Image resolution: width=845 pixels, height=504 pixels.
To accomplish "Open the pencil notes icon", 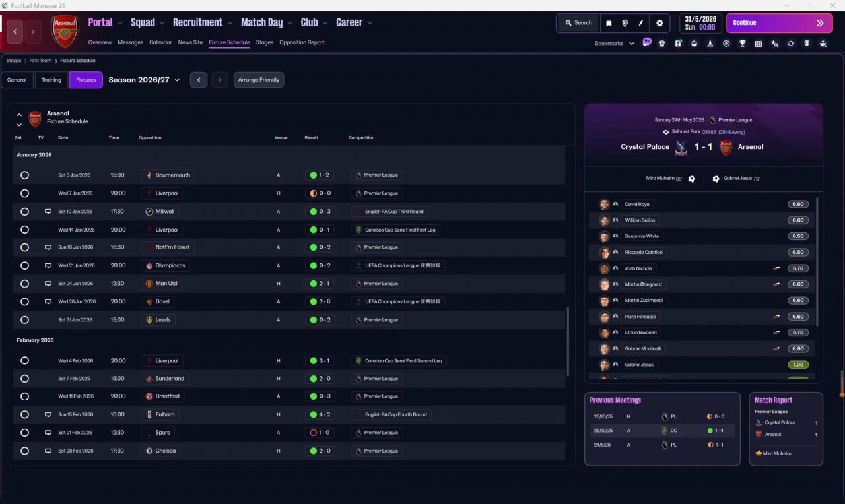I will (640, 23).
